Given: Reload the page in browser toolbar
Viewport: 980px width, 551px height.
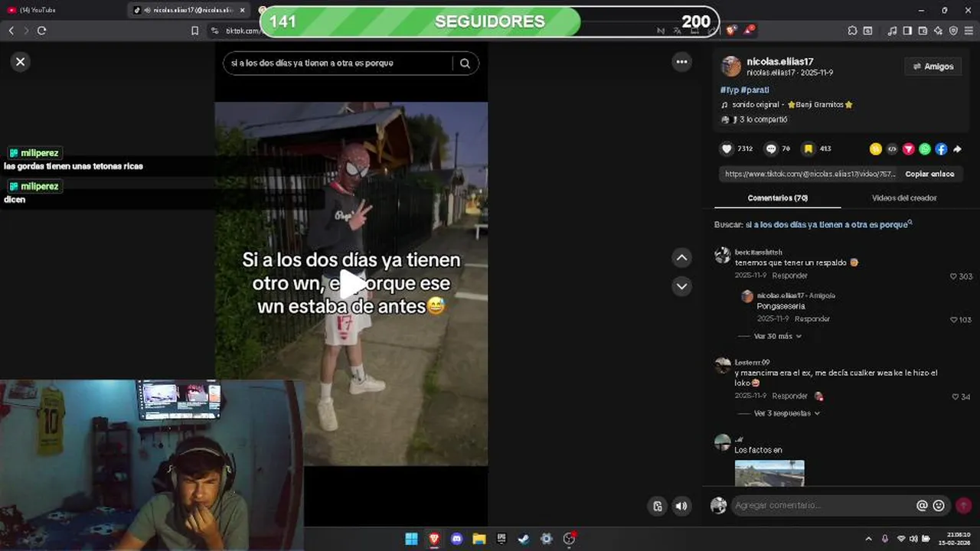Looking at the screenshot, I should coord(41,31).
